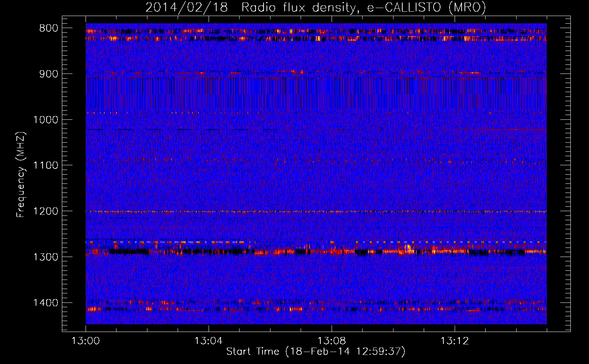This screenshot has height=364, width=589.
Task: Select the 1200 frequency axis label
Action: tap(46, 211)
